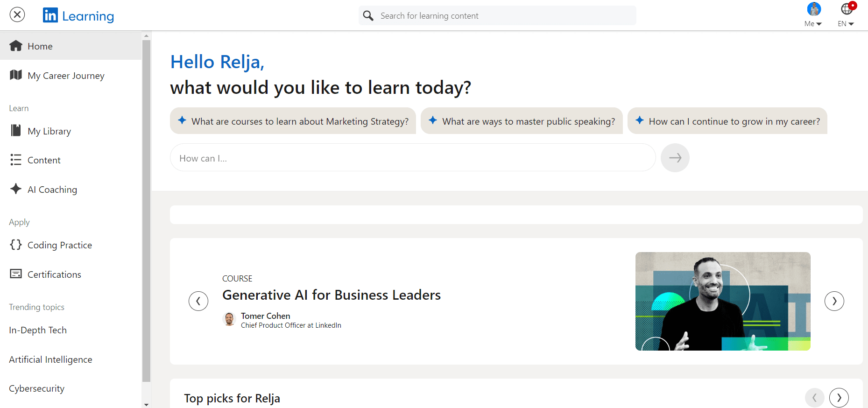Open In-Depth Tech trending topic

click(x=38, y=330)
